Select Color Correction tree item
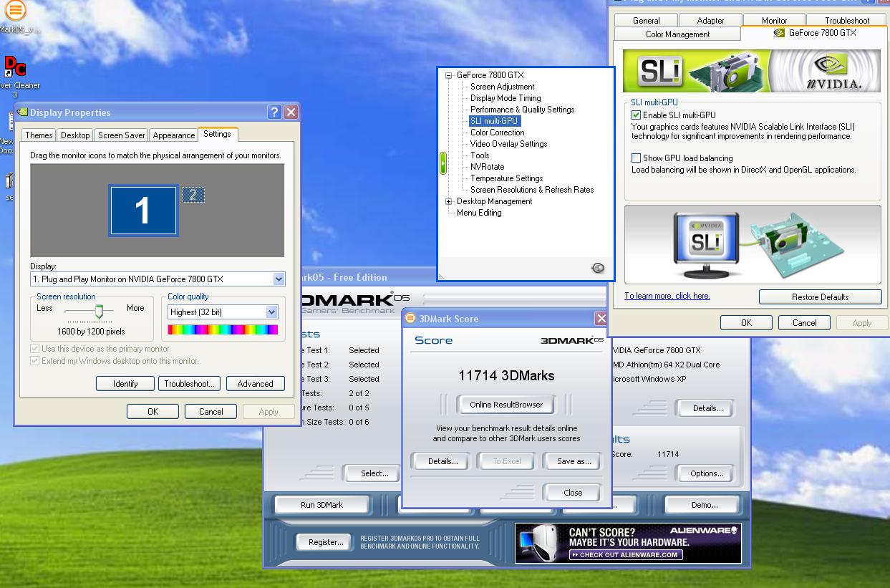The width and height of the screenshot is (890, 588). click(497, 132)
